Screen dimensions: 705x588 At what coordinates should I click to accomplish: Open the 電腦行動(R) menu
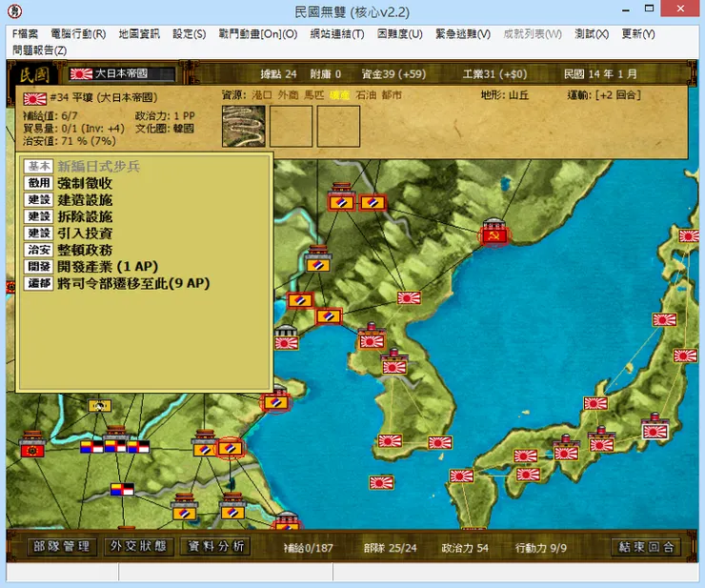[x=78, y=34]
